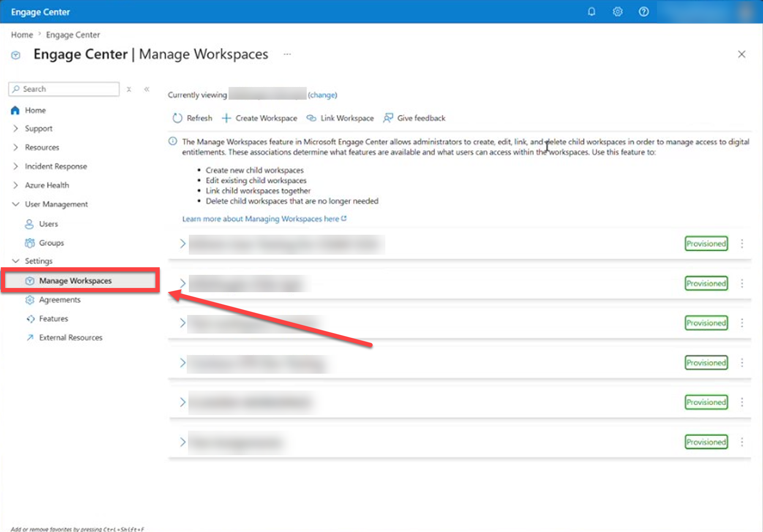Expand the Resources section
Image resolution: width=763 pixels, height=532 pixels.
point(16,147)
